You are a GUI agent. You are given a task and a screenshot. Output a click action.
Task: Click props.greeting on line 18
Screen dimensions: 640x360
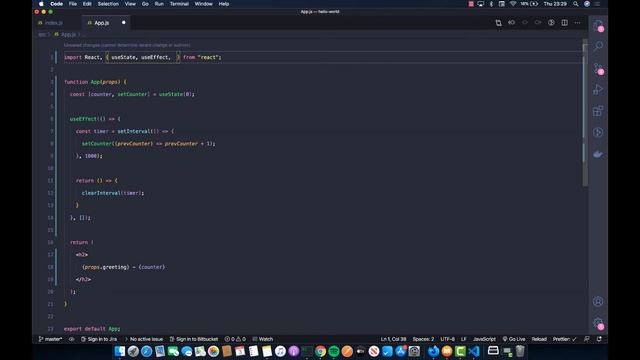coord(106,267)
